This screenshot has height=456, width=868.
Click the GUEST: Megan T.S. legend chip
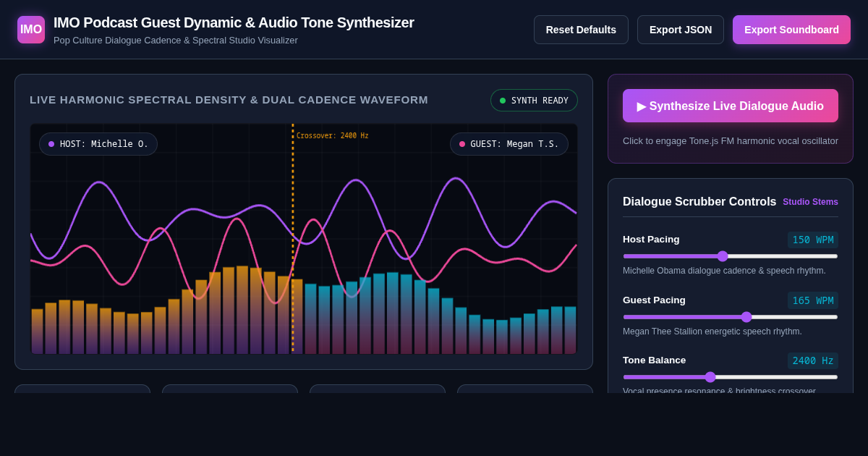pos(509,144)
